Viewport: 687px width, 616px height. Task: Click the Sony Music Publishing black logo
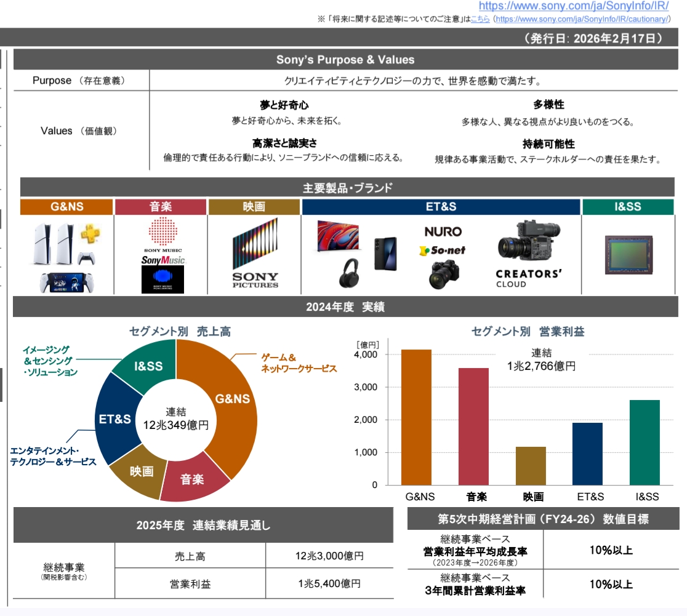pos(163,279)
